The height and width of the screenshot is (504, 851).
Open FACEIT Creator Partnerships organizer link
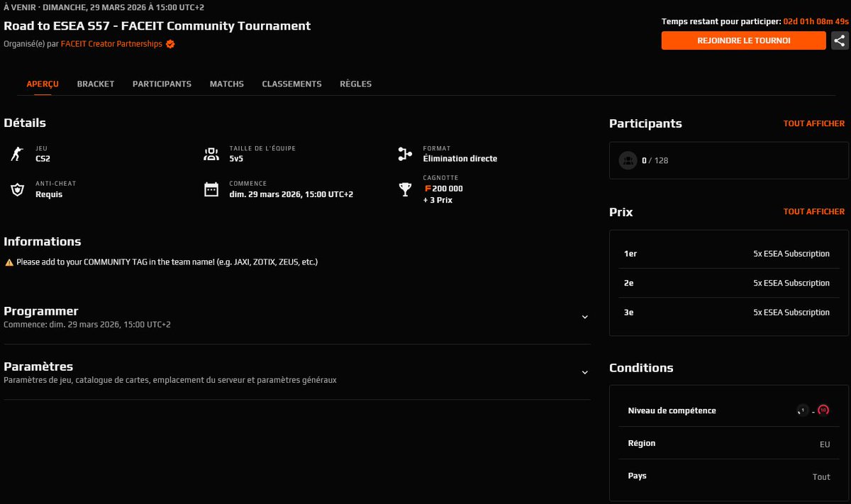pyautogui.click(x=111, y=44)
